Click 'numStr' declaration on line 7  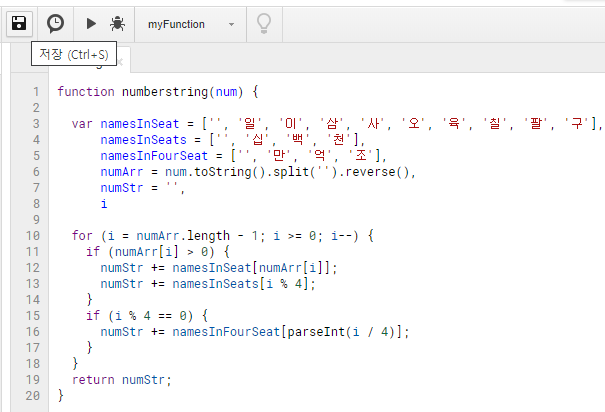[122, 188]
